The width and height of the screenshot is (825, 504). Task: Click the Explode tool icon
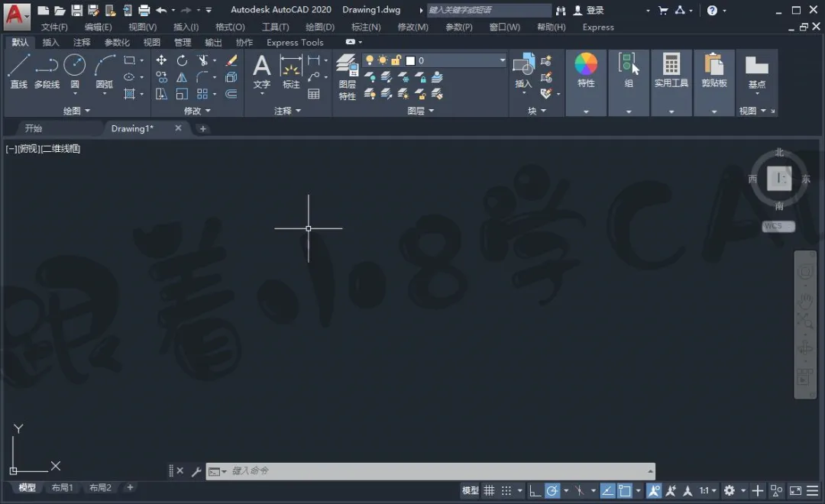click(x=231, y=77)
